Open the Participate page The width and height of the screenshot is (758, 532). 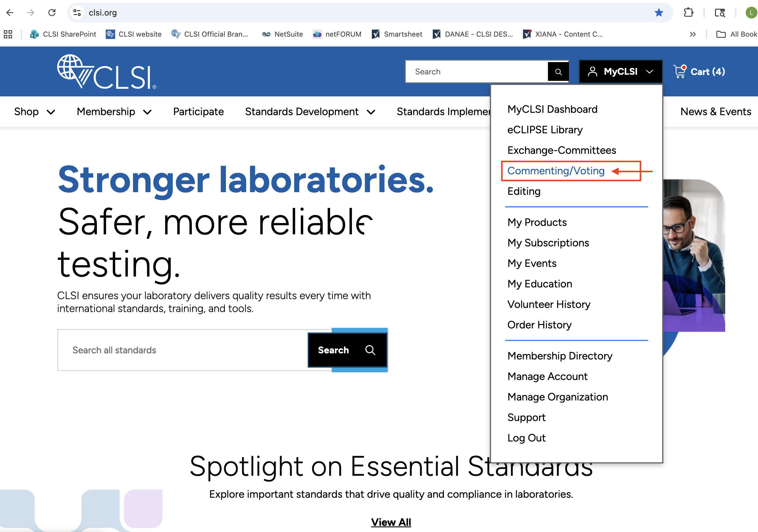coord(198,112)
